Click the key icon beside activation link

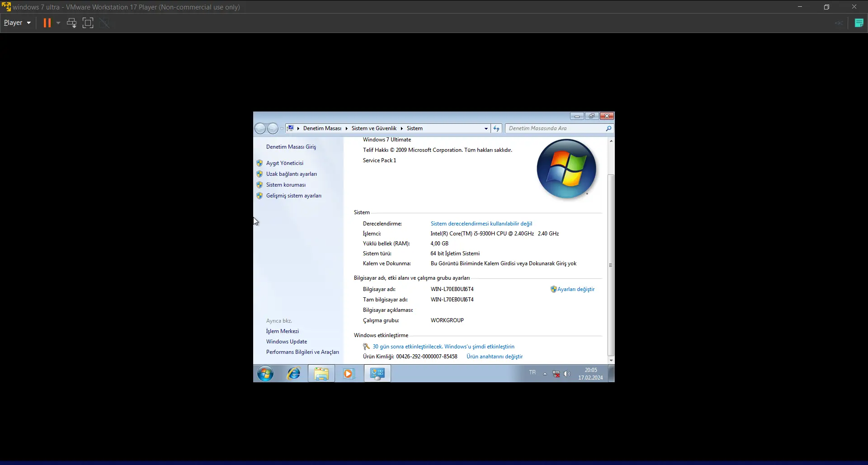tap(367, 347)
